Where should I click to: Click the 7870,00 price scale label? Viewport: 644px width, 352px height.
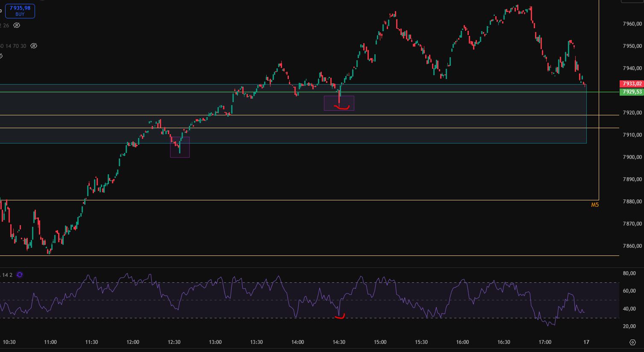coord(632,224)
